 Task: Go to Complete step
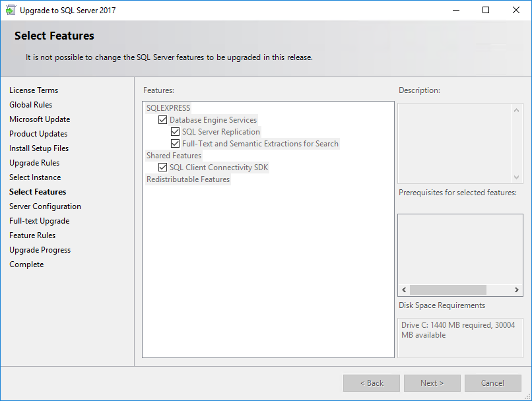pyautogui.click(x=26, y=264)
